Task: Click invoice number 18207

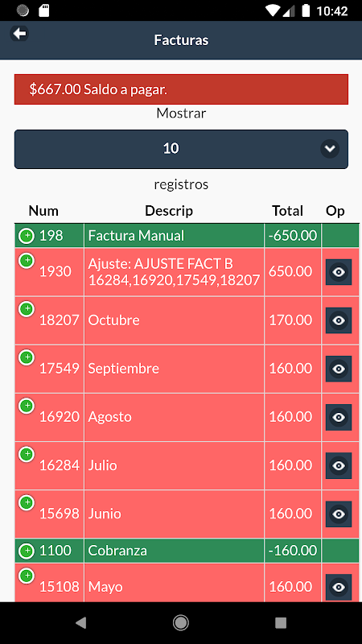Action: pos(59,320)
